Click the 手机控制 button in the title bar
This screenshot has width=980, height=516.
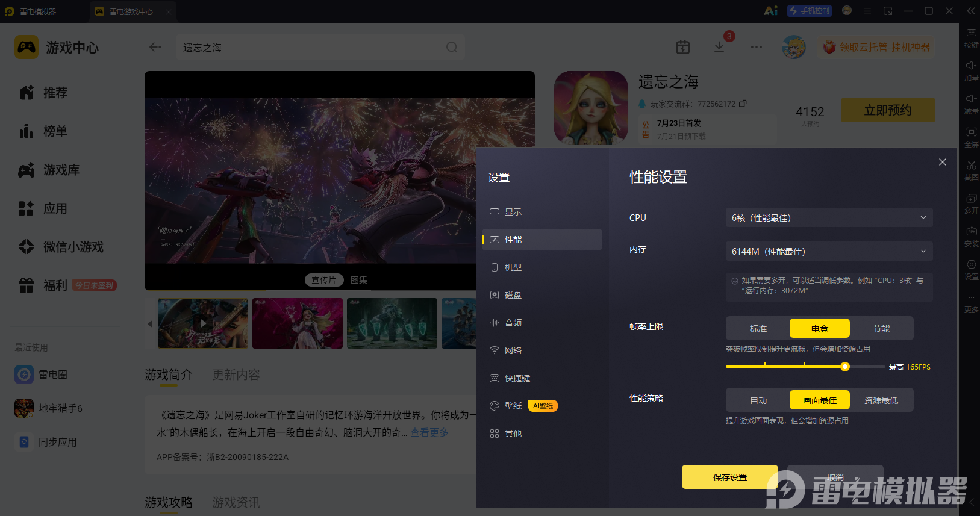810,11
